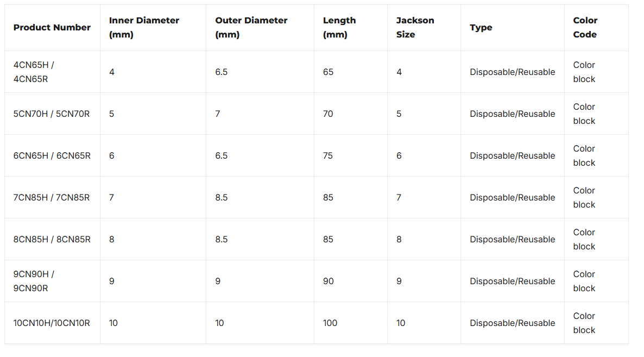Screen dimensions: 644x357
Task: Select product number 4CN65H / 4CN65R
Action: click(34, 72)
